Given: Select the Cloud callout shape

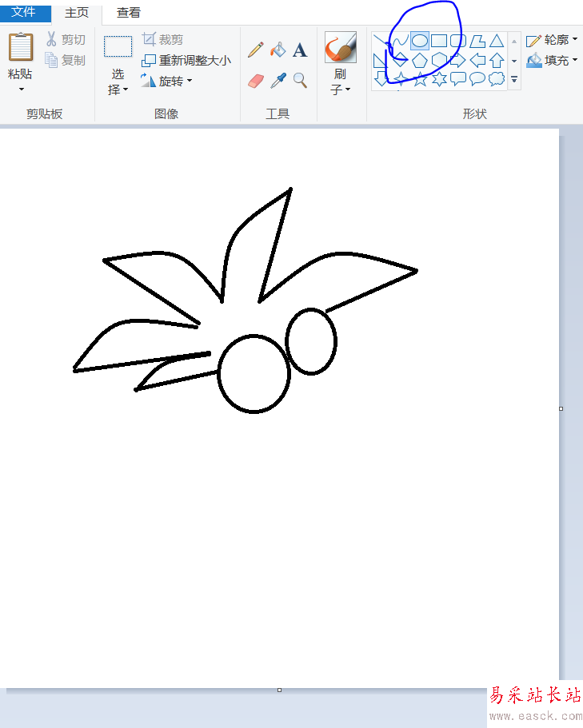Looking at the screenshot, I should tap(497, 79).
